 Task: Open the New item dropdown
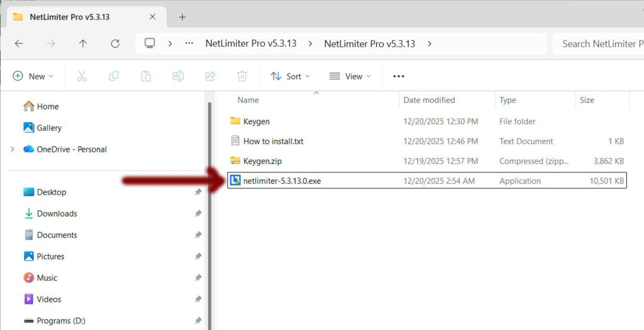click(33, 76)
